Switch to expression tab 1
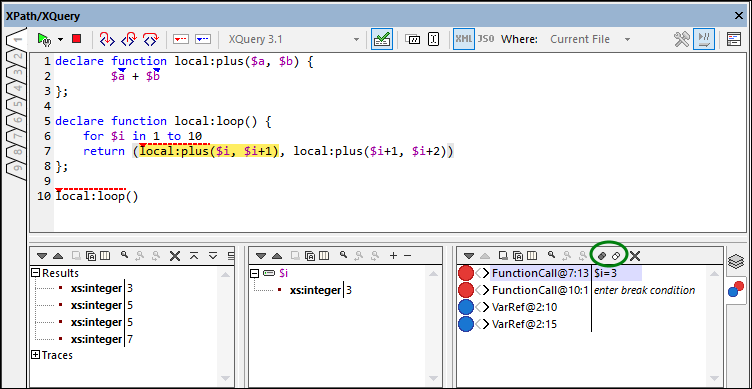The image size is (752, 389). 16,40
